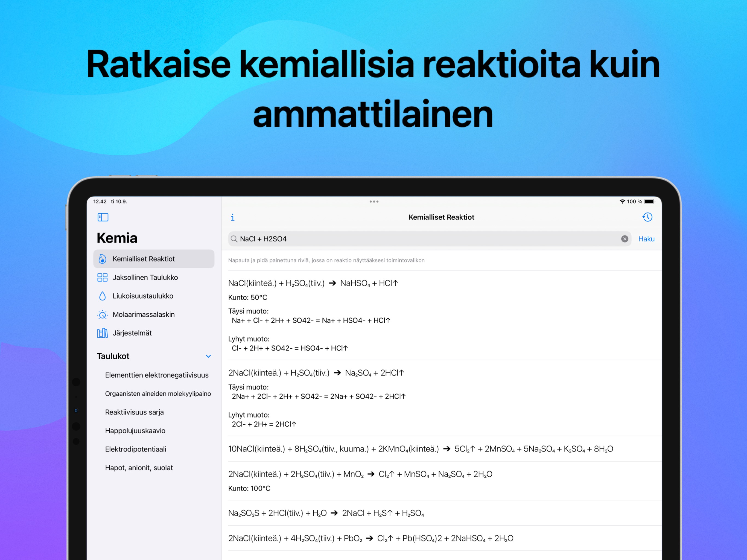Open Elementtien elektronegatiivisuus table
The image size is (747, 560).
(157, 375)
